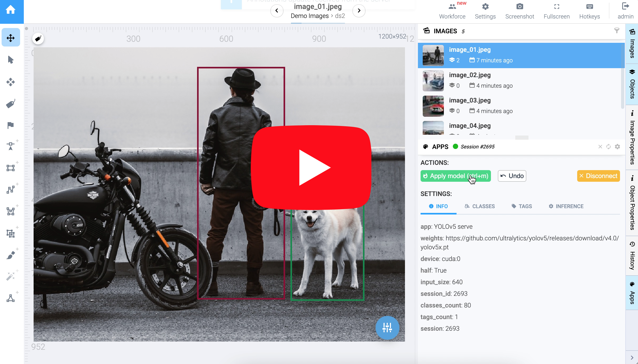Viewport: 638px width, 364px height.
Task: Open ds2 dataset breadcrumb
Action: [340, 16]
